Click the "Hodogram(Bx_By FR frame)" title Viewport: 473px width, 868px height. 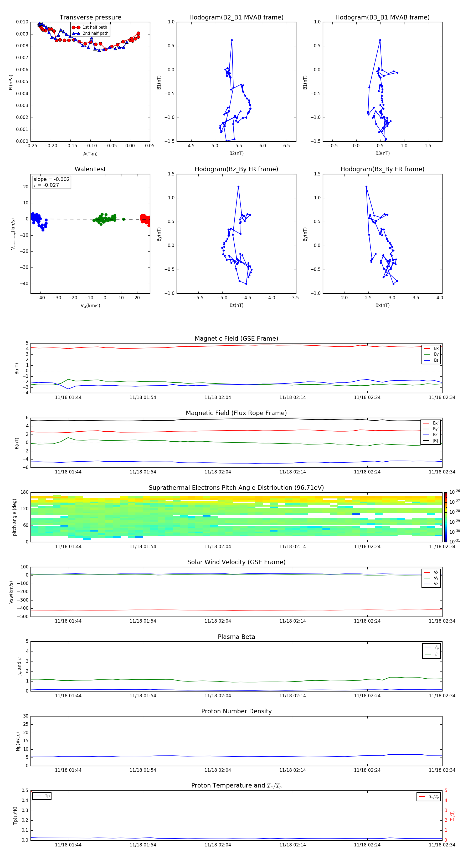pos(382,169)
